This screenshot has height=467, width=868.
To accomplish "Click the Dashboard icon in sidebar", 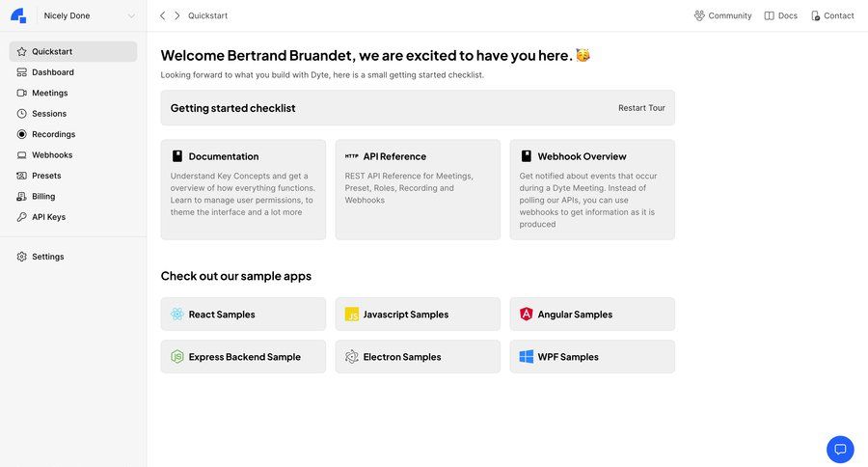I will [21, 72].
